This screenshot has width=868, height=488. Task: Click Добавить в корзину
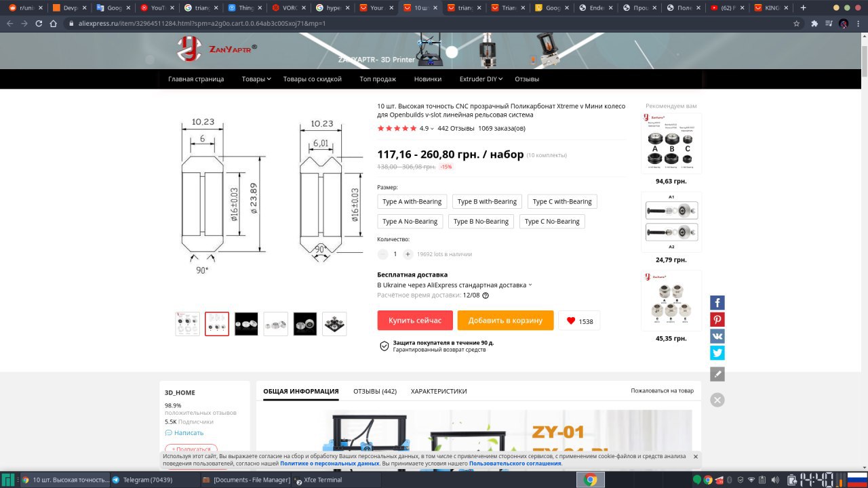pos(505,321)
